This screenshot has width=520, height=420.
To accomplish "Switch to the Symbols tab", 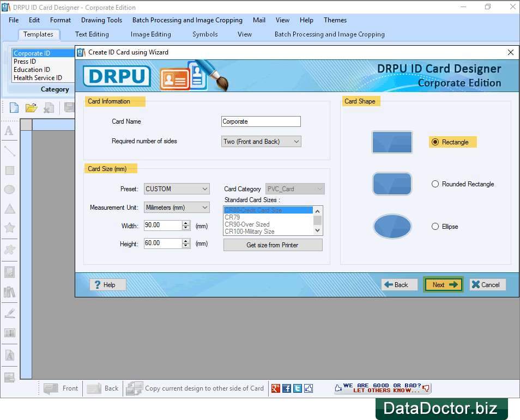I will (x=205, y=34).
